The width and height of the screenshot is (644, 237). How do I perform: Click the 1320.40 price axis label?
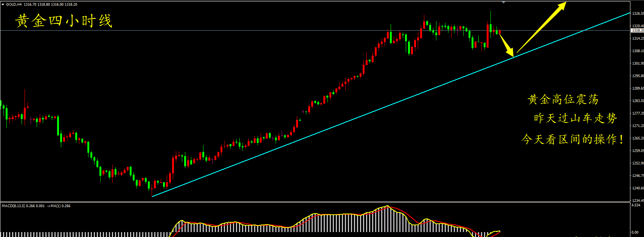[x=638, y=26]
